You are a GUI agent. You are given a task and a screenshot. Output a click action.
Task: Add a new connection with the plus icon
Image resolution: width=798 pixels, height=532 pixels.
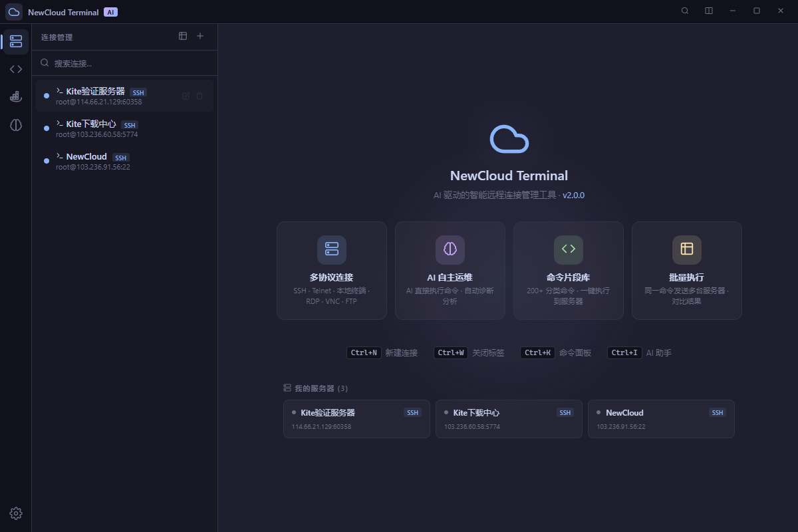(x=199, y=36)
